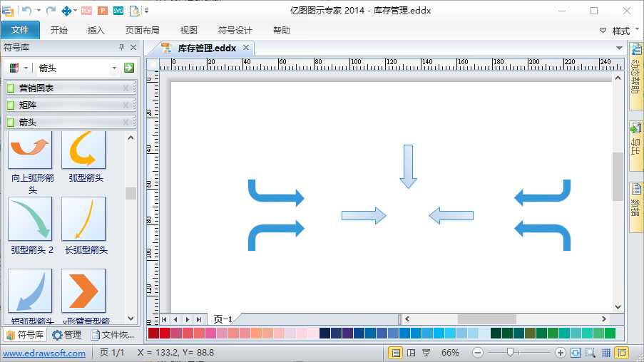Export to PowerPoint icon
This screenshot has width=644, height=362.
[103, 11]
